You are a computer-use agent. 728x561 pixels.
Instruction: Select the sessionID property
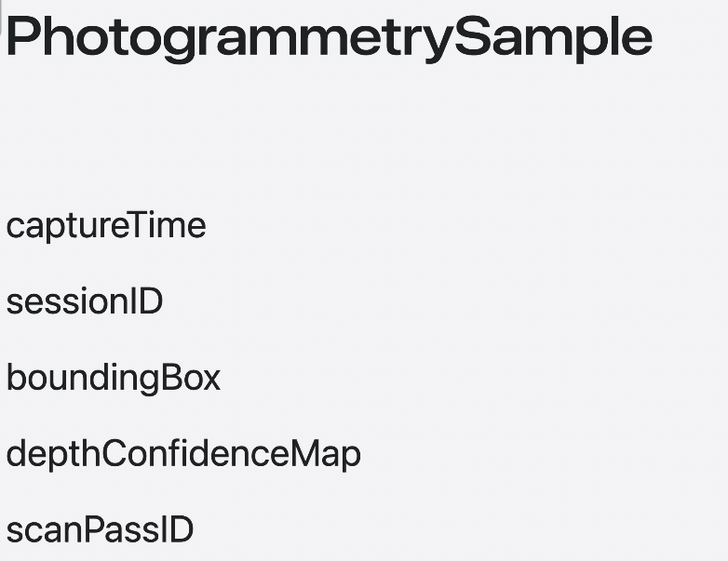tap(85, 301)
